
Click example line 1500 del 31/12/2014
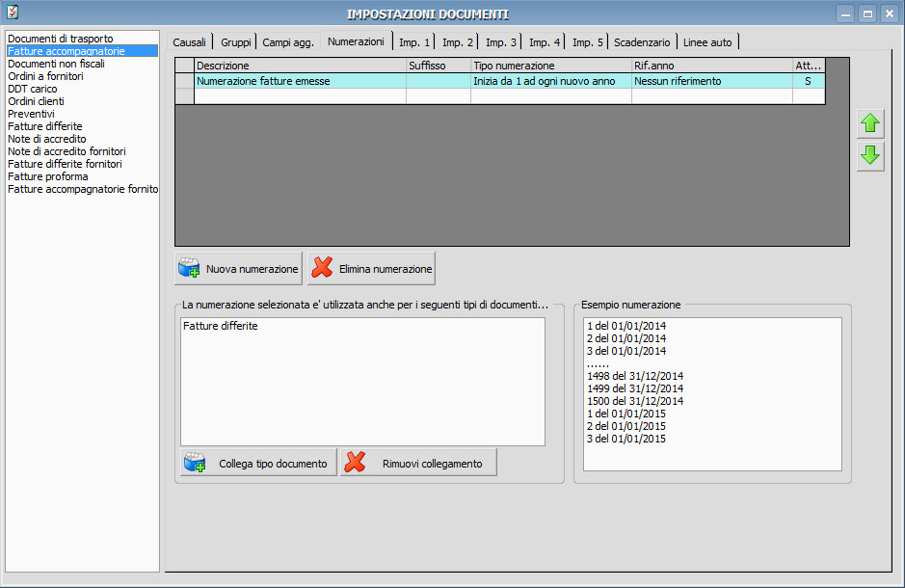click(635, 401)
